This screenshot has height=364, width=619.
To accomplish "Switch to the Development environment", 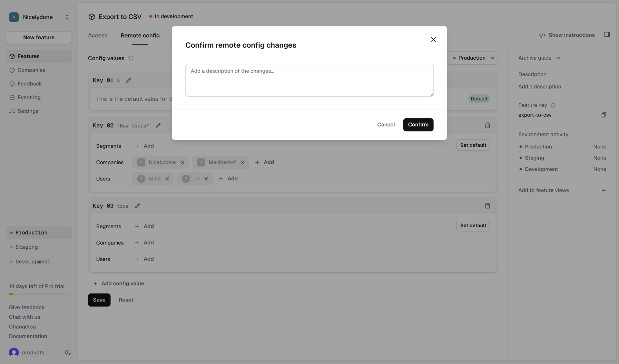I will [x=33, y=262].
